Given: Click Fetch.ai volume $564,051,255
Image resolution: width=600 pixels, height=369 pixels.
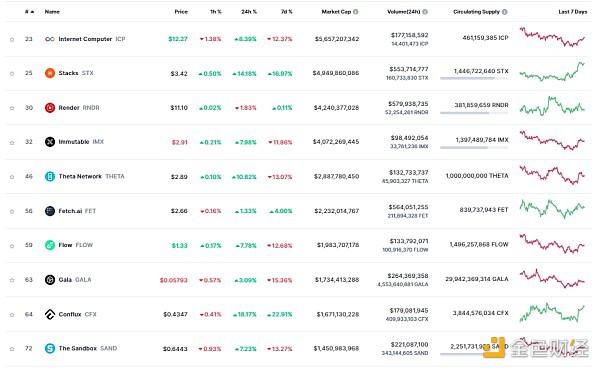Looking at the screenshot, I should tap(408, 207).
